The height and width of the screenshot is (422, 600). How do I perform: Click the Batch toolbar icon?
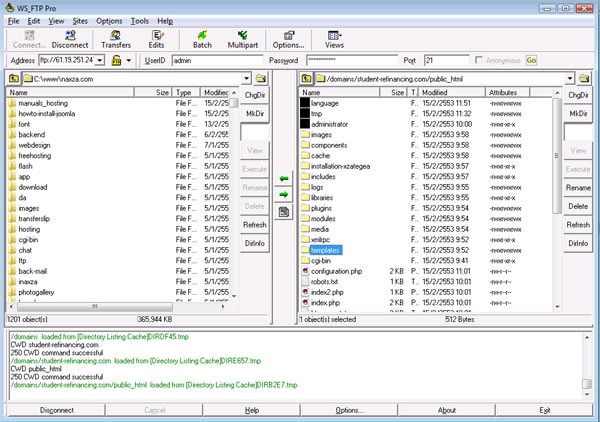202,39
